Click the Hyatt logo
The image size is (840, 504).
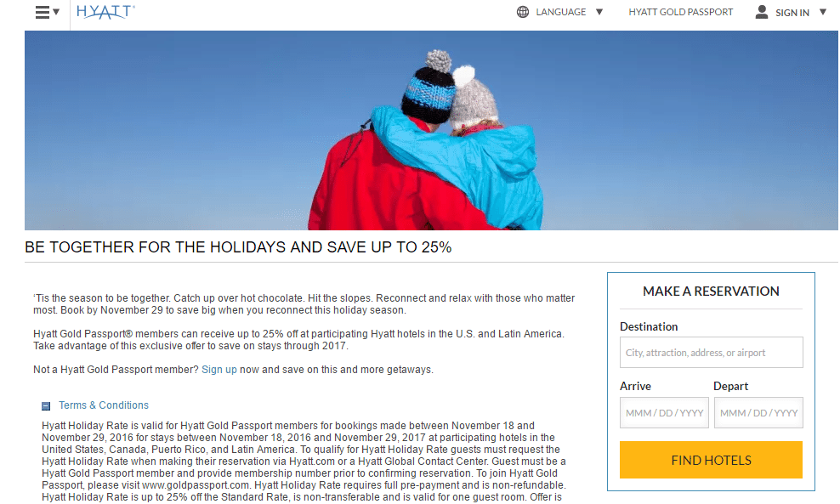[x=105, y=12]
